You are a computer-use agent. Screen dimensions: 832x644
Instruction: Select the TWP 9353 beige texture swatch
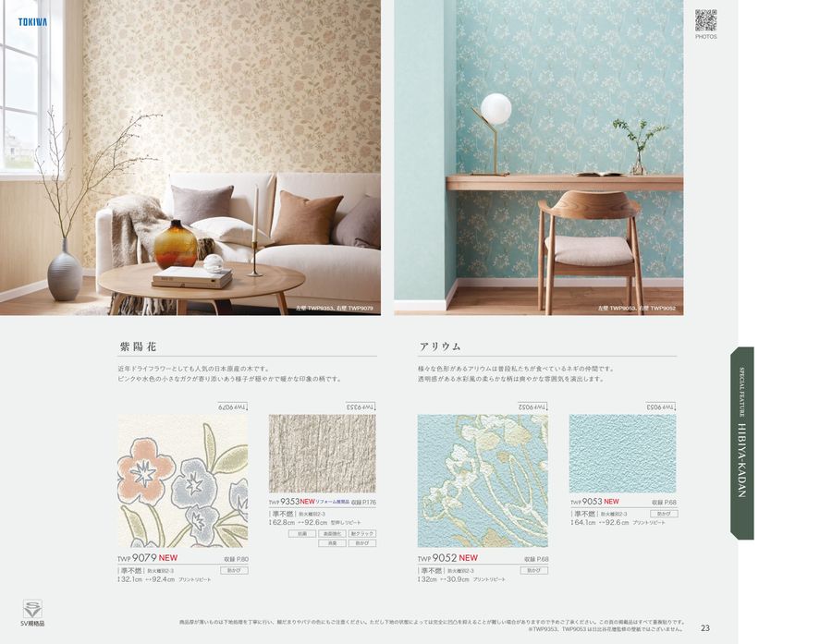click(x=322, y=454)
